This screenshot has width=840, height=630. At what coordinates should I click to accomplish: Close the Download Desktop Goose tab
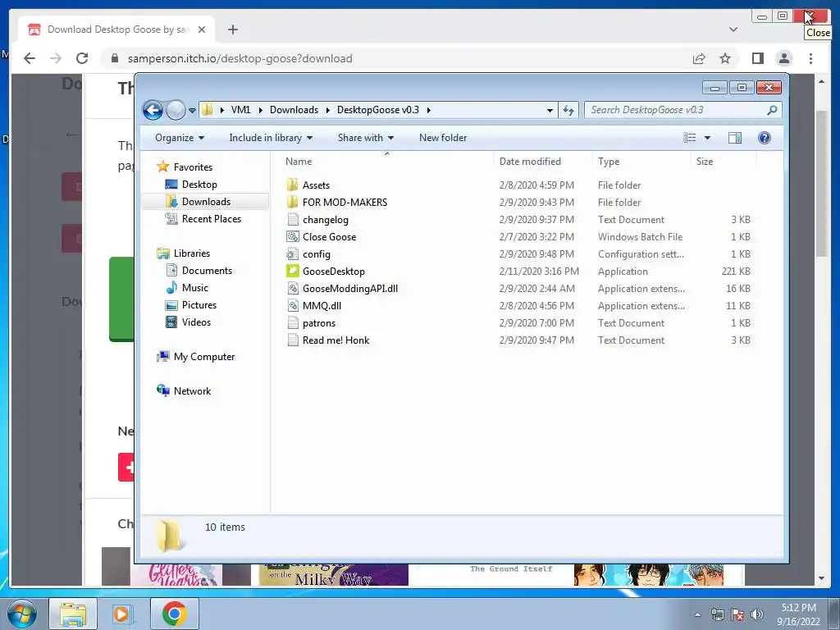click(202, 30)
